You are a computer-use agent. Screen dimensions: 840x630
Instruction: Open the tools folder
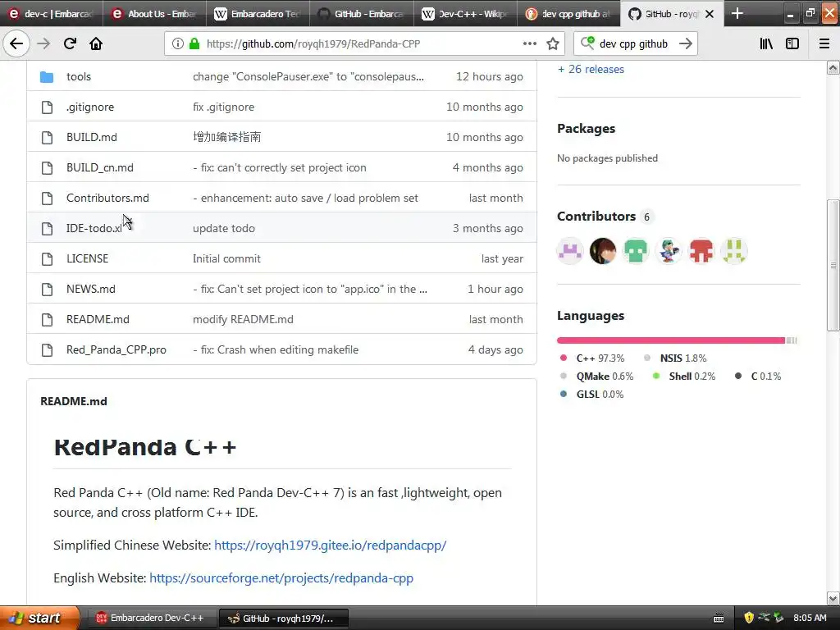pos(79,76)
